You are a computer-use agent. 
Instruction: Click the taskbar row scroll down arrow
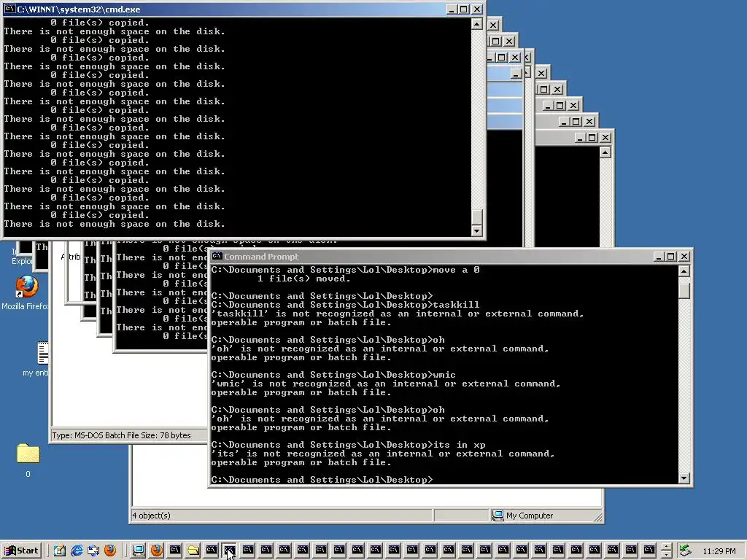click(667, 554)
